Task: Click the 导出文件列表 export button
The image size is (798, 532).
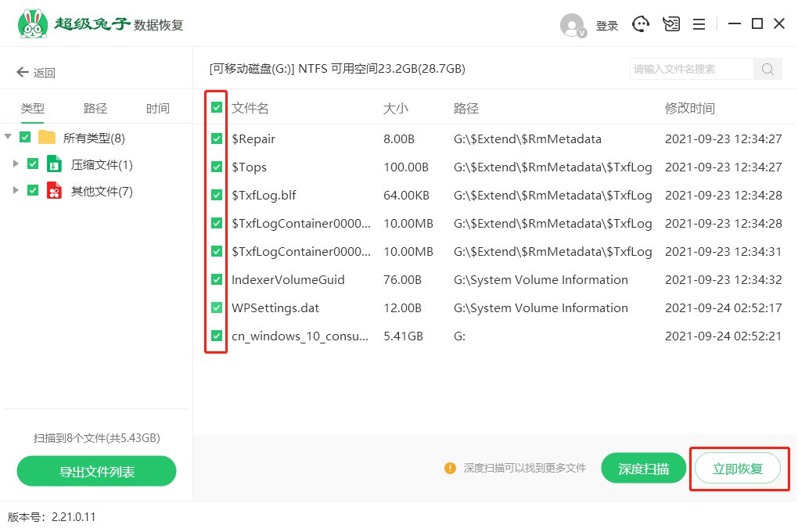Action: (x=96, y=472)
